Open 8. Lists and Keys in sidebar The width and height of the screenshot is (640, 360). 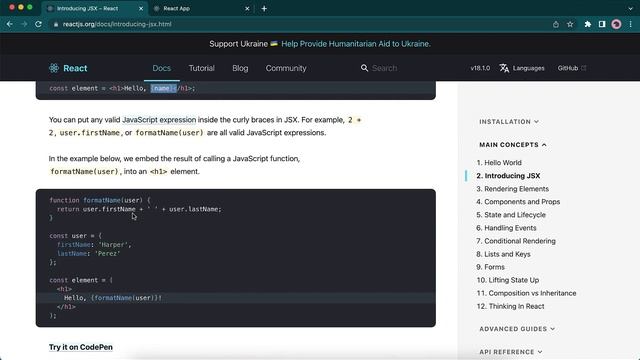pyautogui.click(x=503, y=254)
